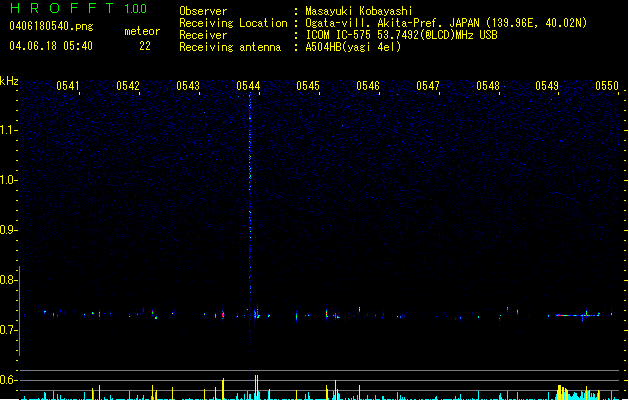Click the kHz axis unit label

pyautogui.click(x=9, y=81)
